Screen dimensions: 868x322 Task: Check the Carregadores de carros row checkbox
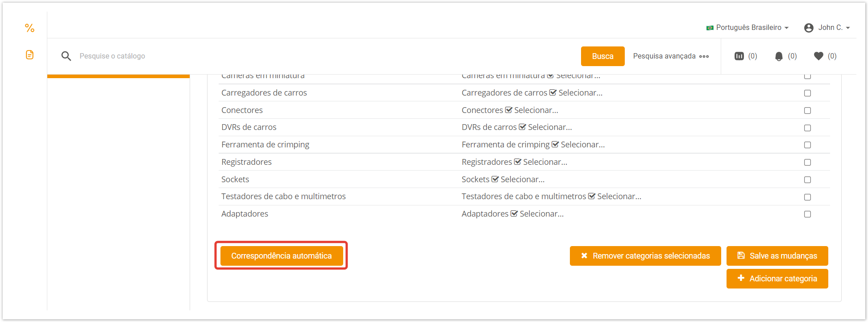[x=807, y=93]
